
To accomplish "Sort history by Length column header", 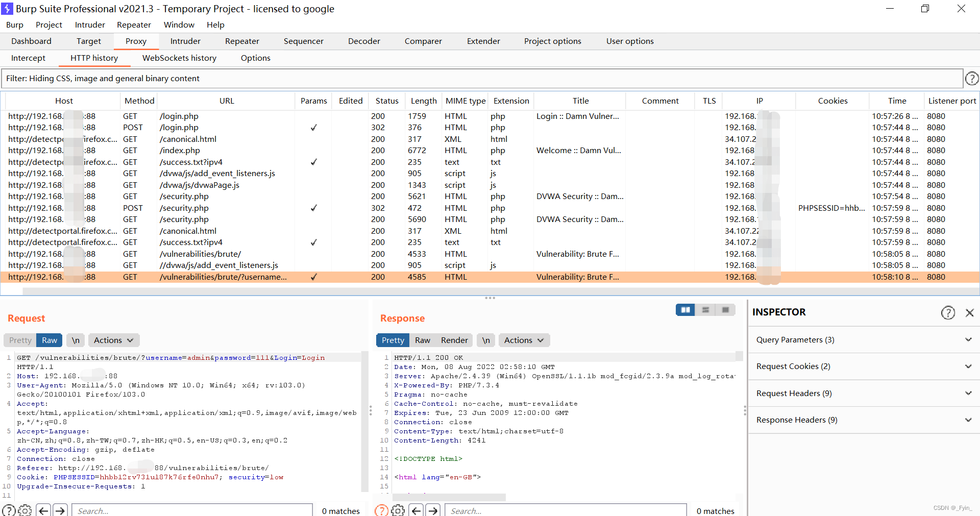I will coord(424,101).
